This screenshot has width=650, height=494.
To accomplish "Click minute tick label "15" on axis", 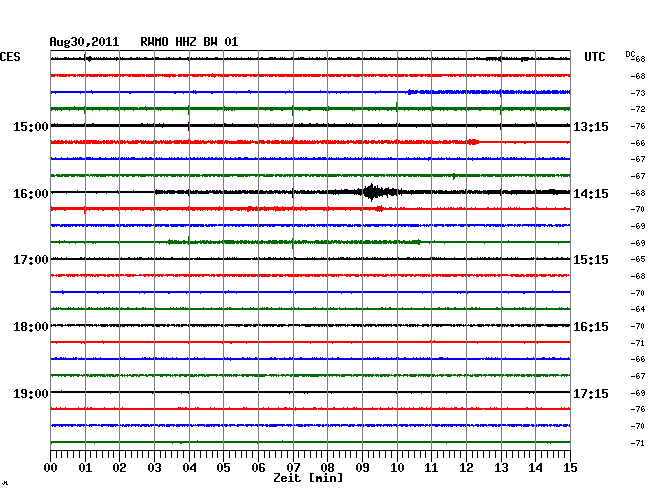I will click(x=570, y=467).
